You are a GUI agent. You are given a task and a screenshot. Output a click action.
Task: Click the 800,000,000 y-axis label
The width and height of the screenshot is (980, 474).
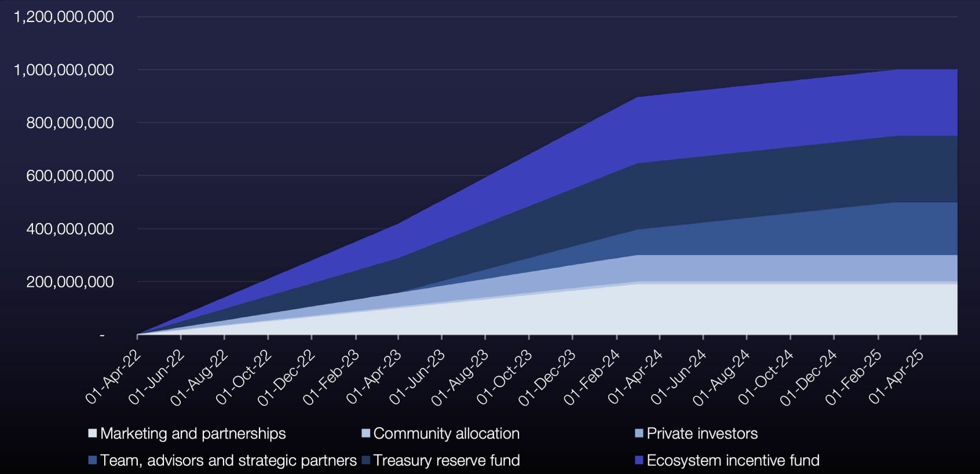click(70, 123)
